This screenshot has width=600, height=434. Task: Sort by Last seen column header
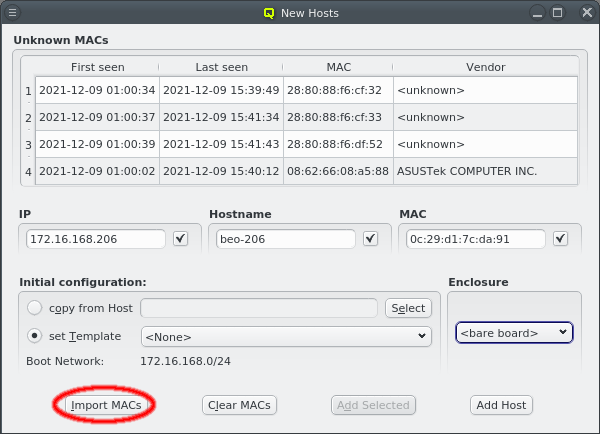point(221,67)
